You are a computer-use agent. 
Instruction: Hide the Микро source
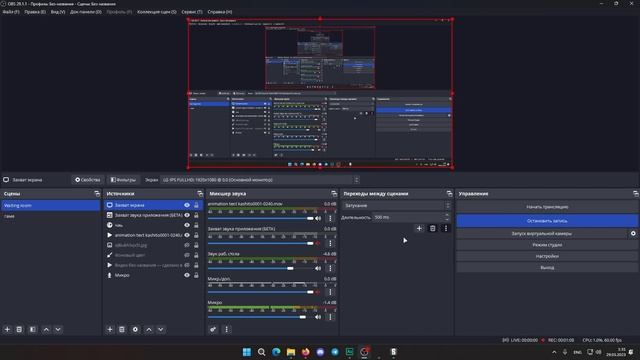coord(187,275)
